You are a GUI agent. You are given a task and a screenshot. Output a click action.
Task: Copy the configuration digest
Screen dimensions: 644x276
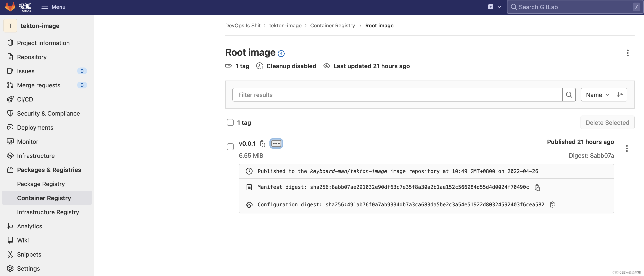[553, 205]
